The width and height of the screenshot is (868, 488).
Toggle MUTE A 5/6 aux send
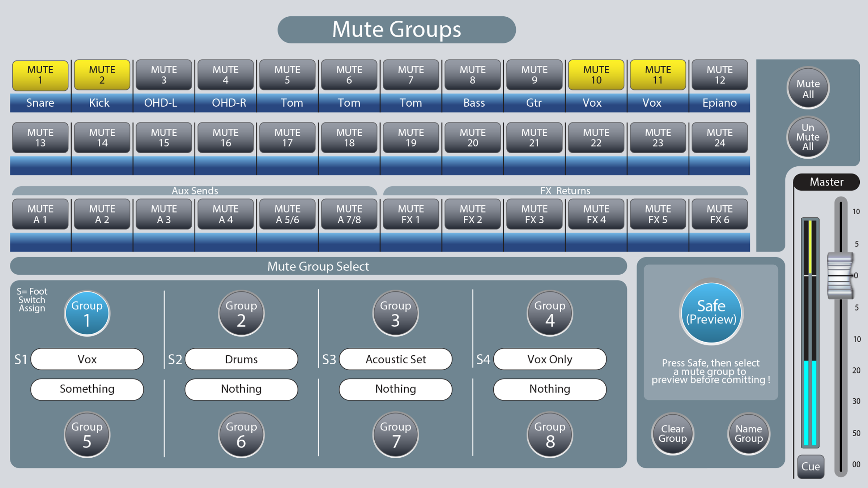coord(288,214)
